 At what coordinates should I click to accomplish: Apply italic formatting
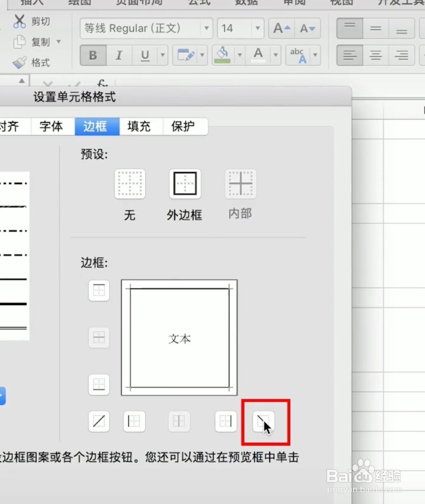pyautogui.click(x=119, y=55)
